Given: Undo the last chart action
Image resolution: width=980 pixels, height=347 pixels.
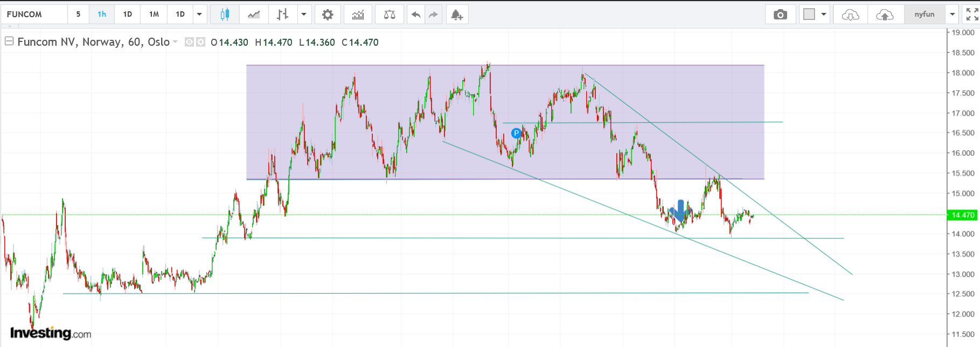Looking at the screenshot, I should [x=416, y=15].
